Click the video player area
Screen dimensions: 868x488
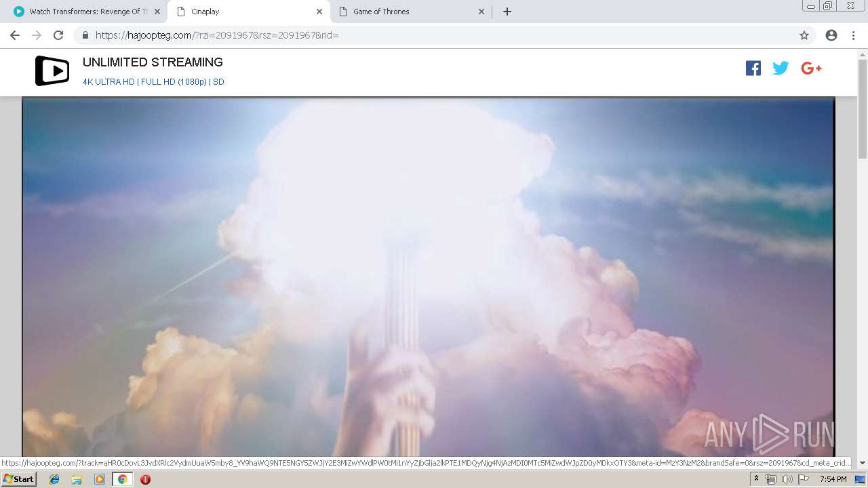point(428,278)
